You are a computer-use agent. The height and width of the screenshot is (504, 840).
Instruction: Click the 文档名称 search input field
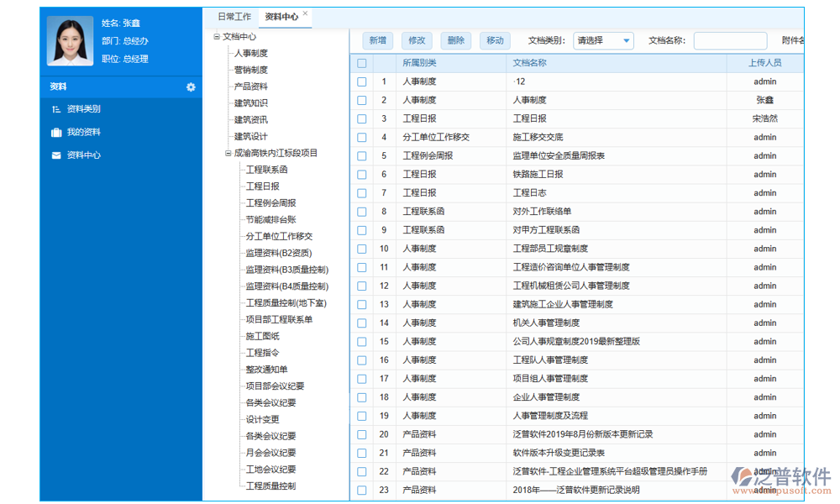[x=729, y=39]
